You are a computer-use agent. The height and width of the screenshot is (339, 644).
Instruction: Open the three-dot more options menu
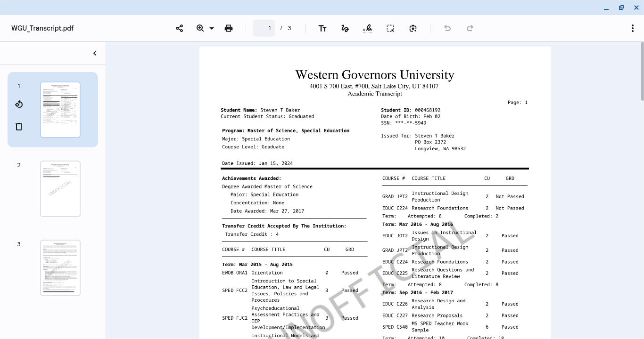tap(633, 28)
